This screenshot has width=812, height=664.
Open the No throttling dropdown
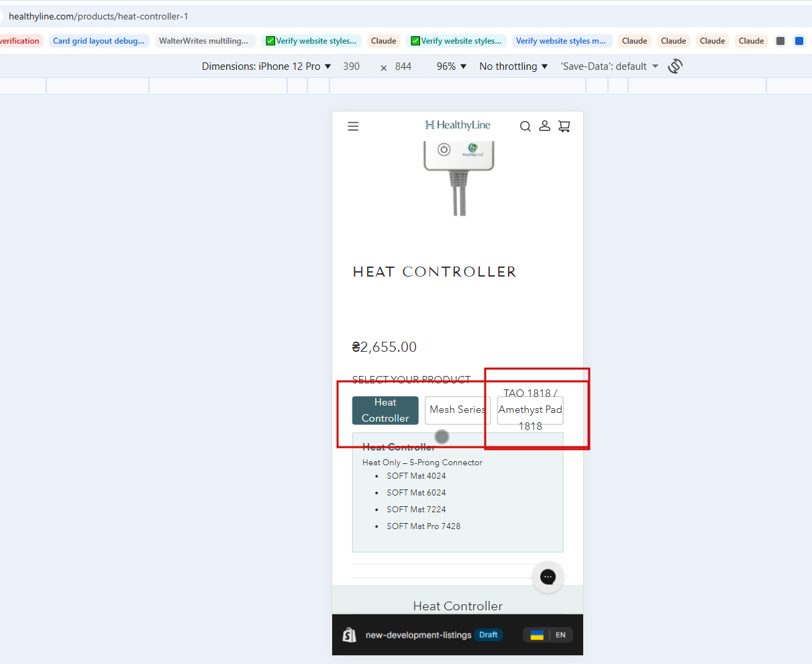[513, 66]
